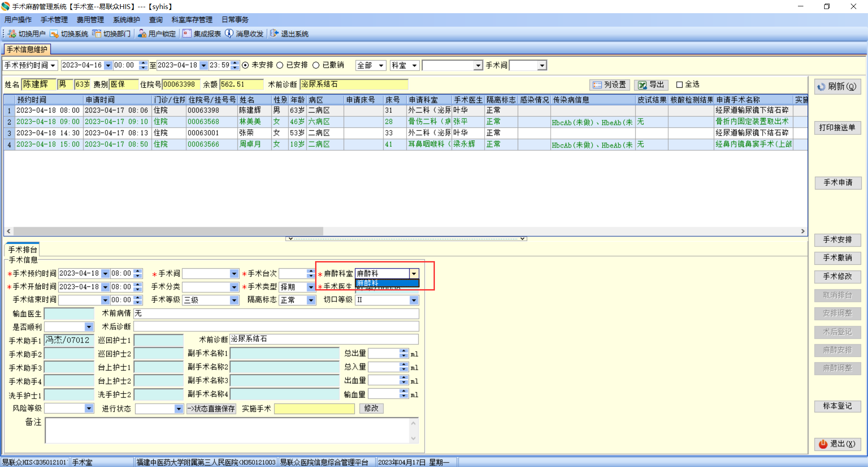The width and height of the screenshot is (868, 467).
Task: Open 消息收发 info icon
Action: click(x=229, y=34)
